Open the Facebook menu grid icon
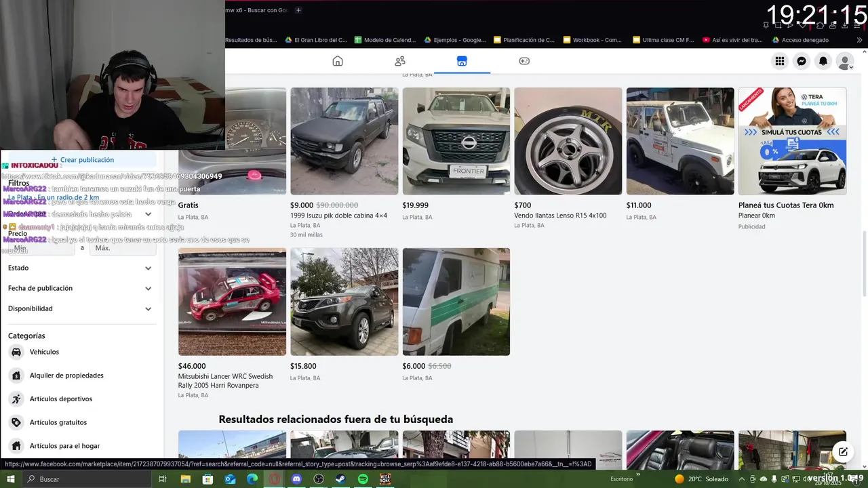The width and height of the screenshot is (868, 488). pyautogui.click(x=780, y=61)
